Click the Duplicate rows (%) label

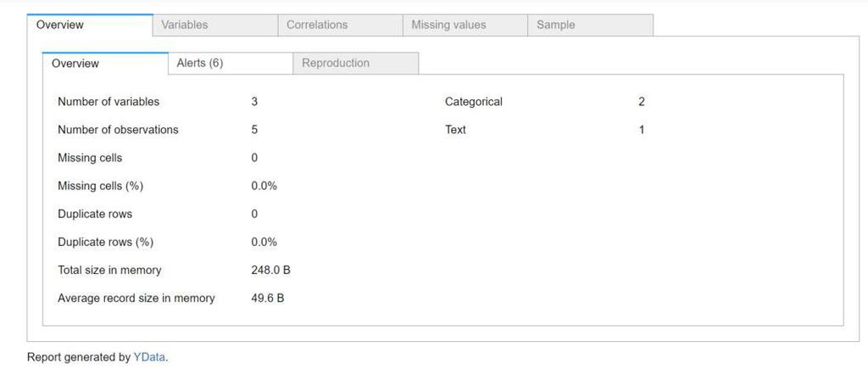[x=105, y=242]
